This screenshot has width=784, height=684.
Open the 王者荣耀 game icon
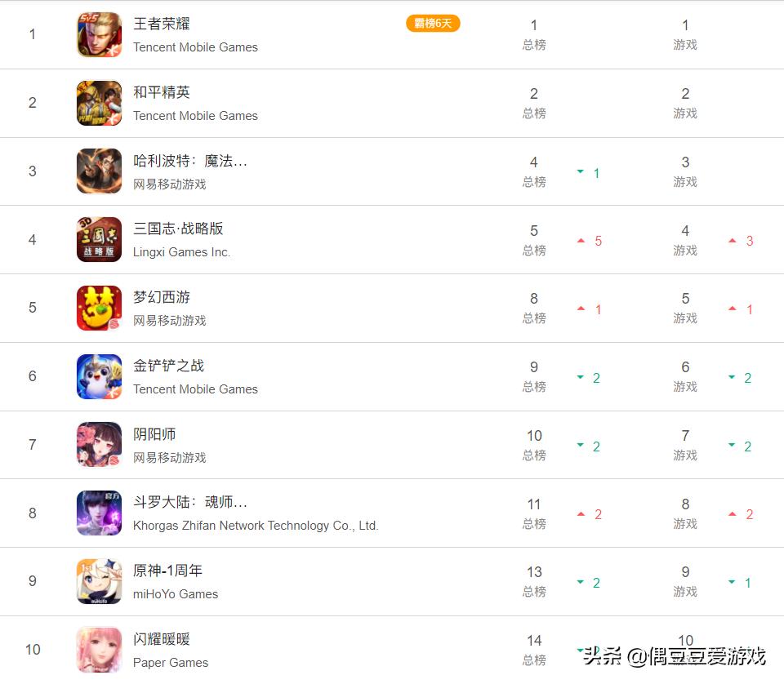[x=99, y=34]
